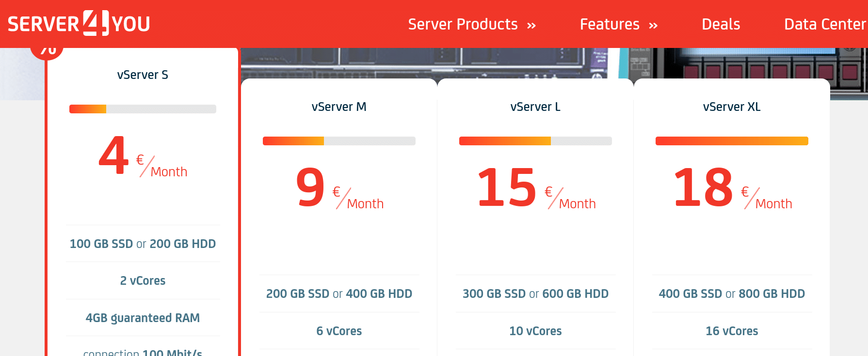The height and width of the screenshot is (356, 868).
Task: Click the 4 € per month price
Action: [143, 156]
